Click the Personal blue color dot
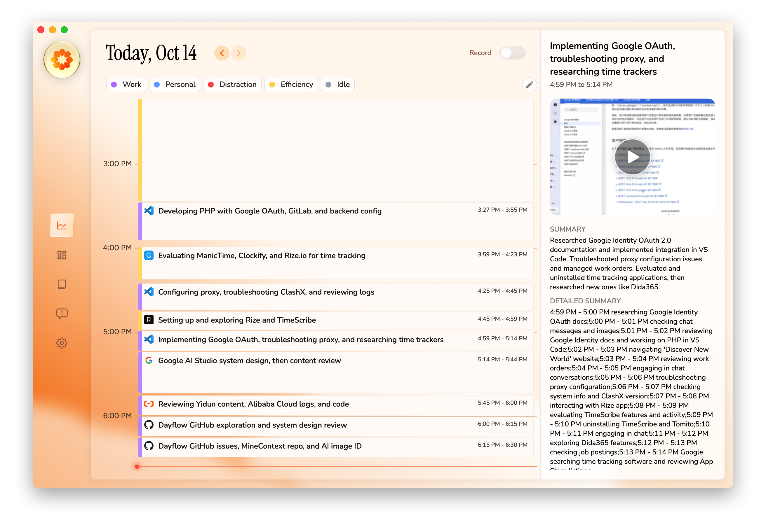The height and width of the screenshot is (532, 766). point(156,85)
